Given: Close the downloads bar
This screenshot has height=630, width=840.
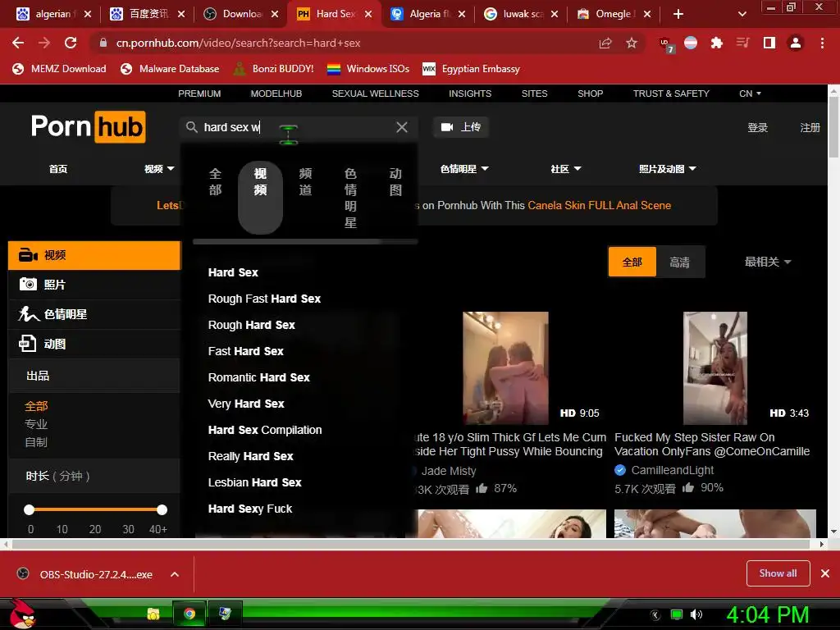Looking at the screenshot, I should 825,573.
